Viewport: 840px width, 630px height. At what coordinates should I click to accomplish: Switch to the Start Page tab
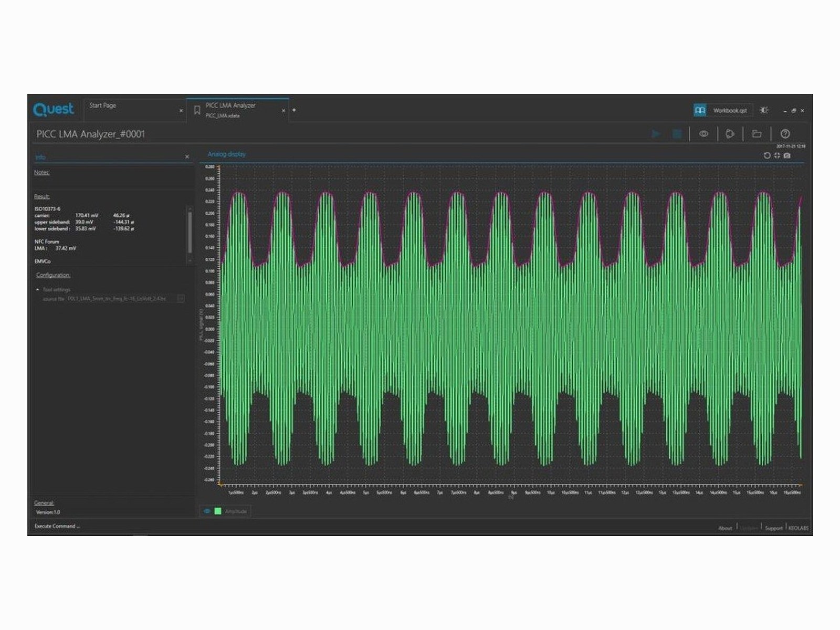pyautogui.click(x=102, y=106)
